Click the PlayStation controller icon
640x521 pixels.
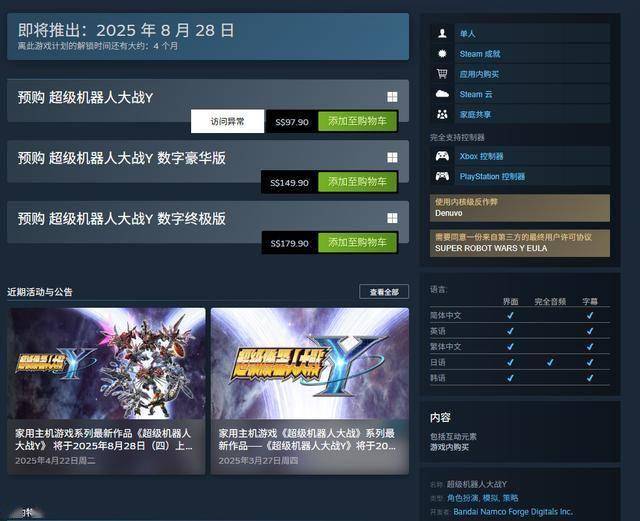[x=442, y=176]
